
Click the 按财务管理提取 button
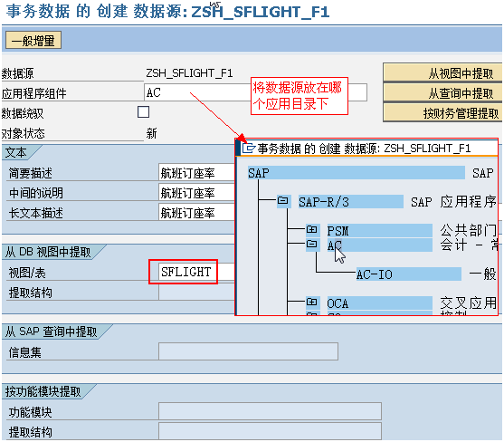point(442,112)
